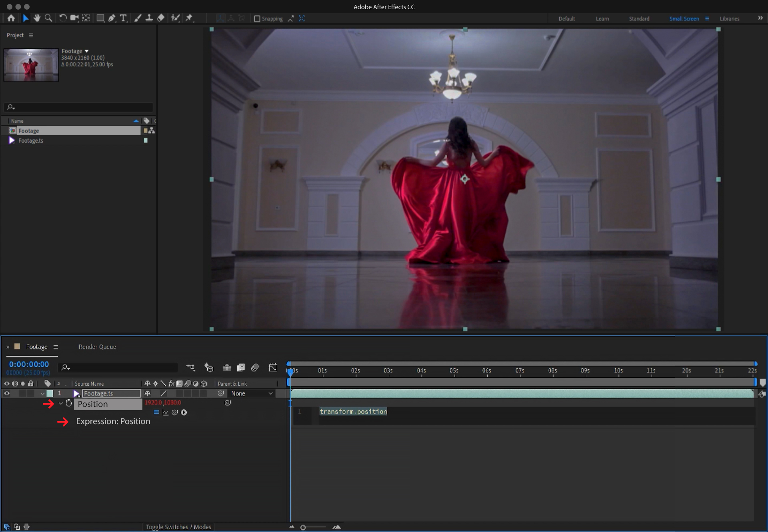Screen dimensions: 768x532
Task: Hide the Footage.ts layer with the eye toggle
Action: [6, 393]
